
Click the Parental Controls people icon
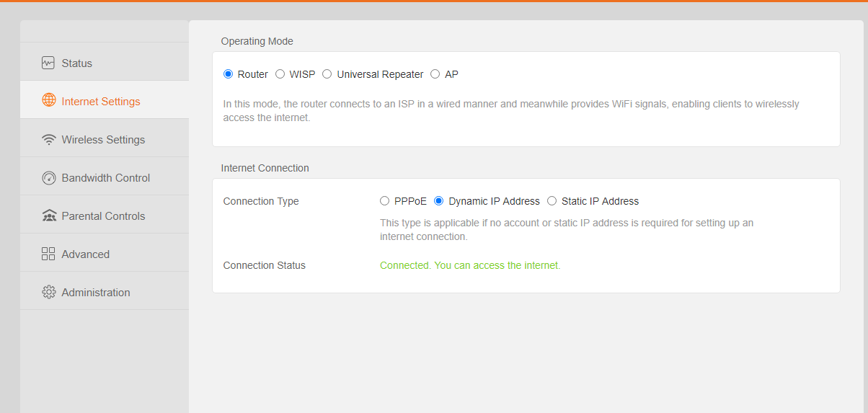click(48, 216)
